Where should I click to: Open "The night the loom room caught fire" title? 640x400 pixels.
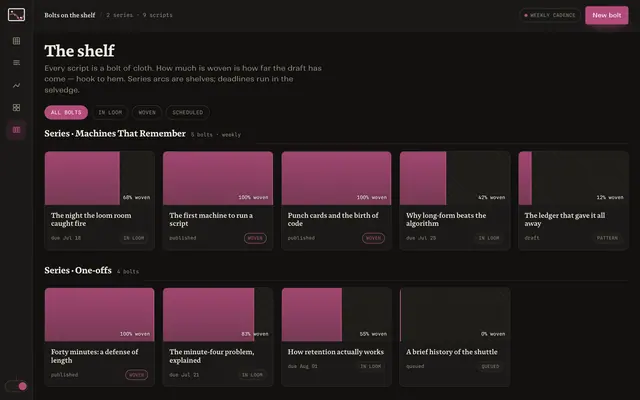click(91, 219)
